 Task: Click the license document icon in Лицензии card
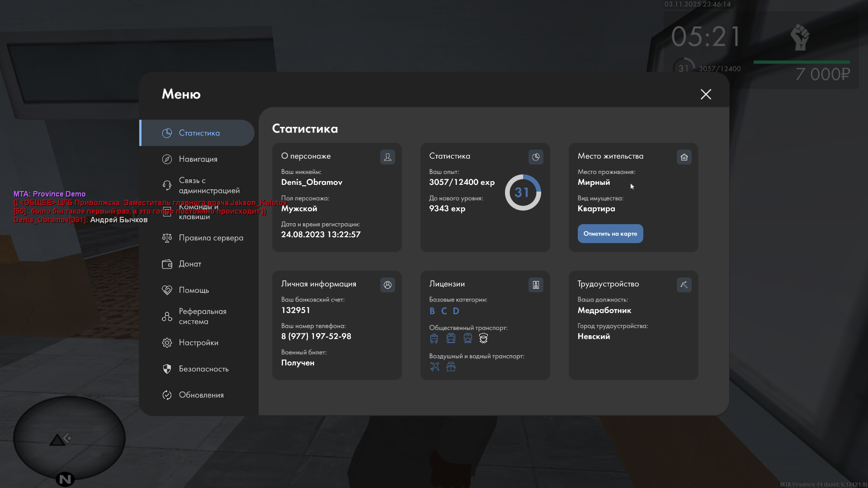pyautogui.click(x=536, y=285)
